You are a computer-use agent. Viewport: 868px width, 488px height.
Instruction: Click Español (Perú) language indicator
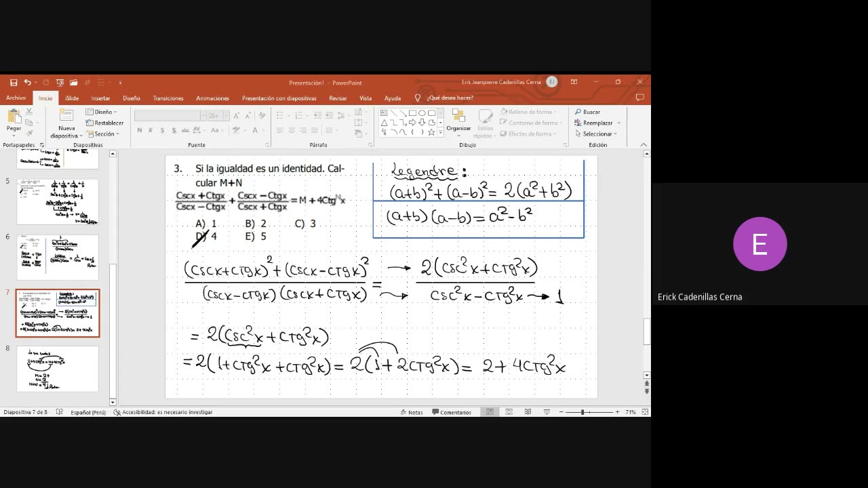pyautogui.click(x=88, y=412)
